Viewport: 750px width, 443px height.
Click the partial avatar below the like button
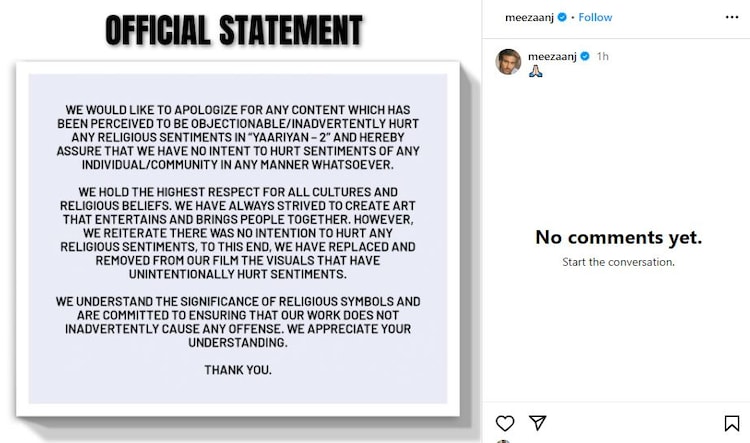pos(503,440)
